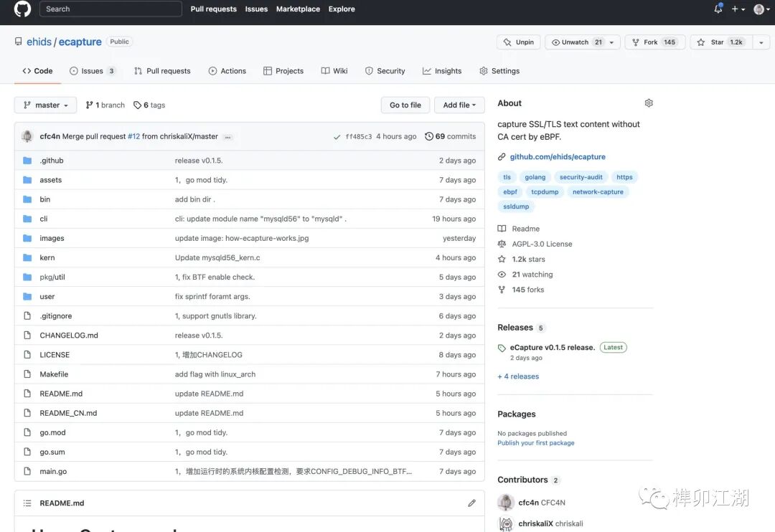Open the repository Settings tab
This screenshot has height=532, width=775.
pos(499,71)
